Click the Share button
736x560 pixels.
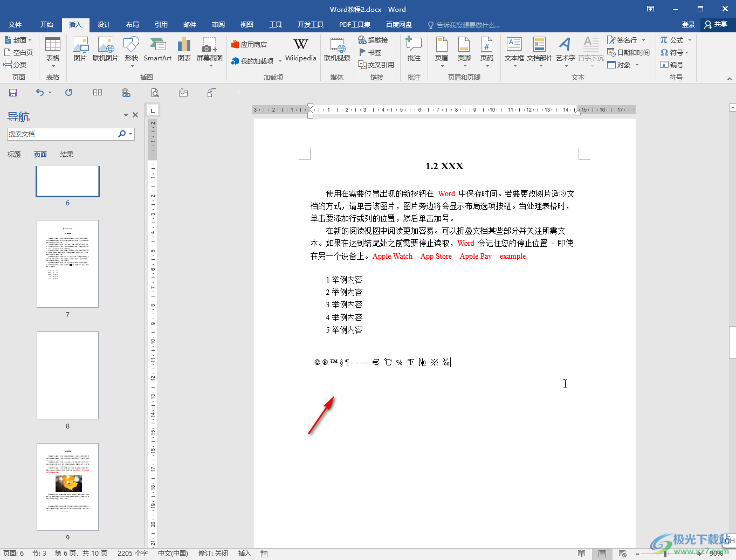click(717, 25)
